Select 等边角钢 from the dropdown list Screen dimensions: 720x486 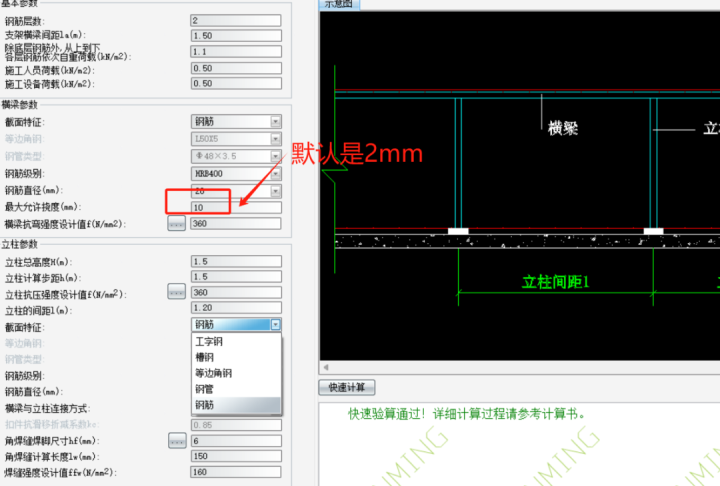(236, 373)
